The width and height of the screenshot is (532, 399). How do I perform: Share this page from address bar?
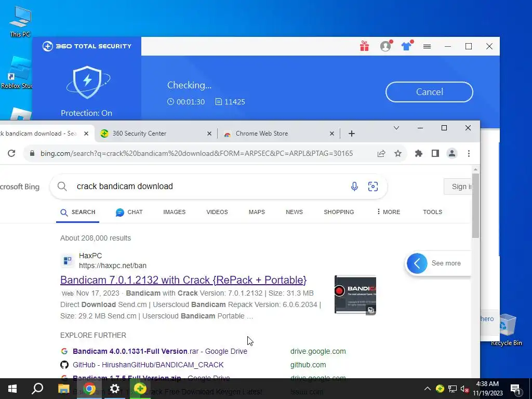(381, 153)
